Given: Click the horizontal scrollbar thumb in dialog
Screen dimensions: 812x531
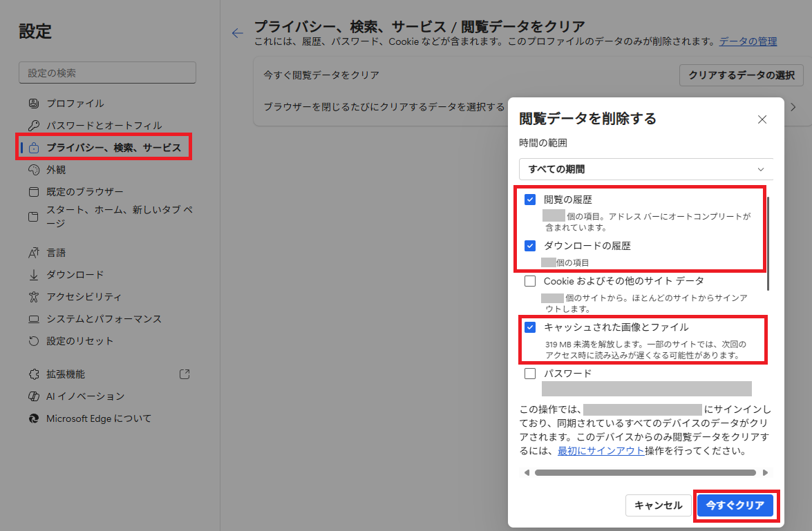Looking at the screenshot, I should coord(645,472).
